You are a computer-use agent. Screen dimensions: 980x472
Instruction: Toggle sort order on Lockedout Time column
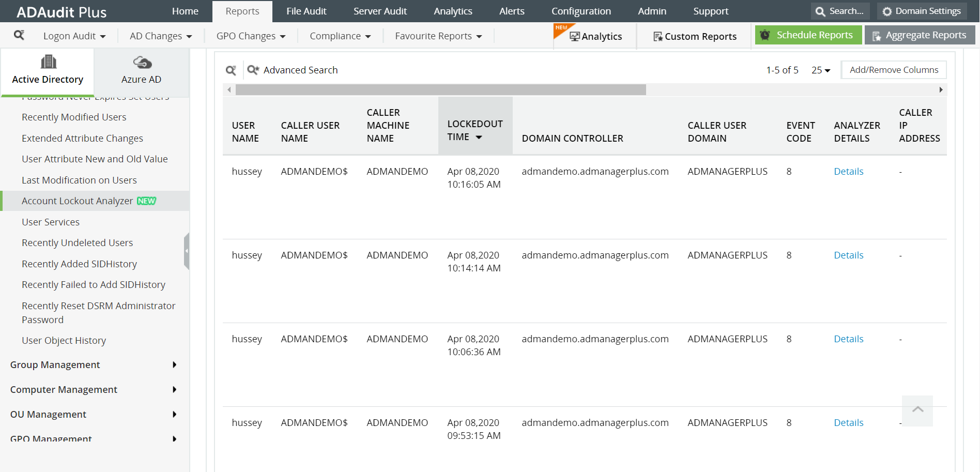(479, 137)
